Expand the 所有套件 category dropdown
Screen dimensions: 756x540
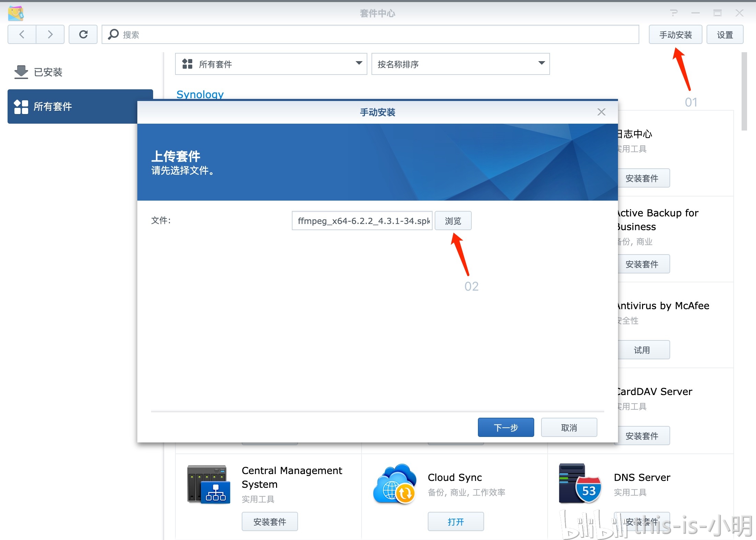click(271, 64)
